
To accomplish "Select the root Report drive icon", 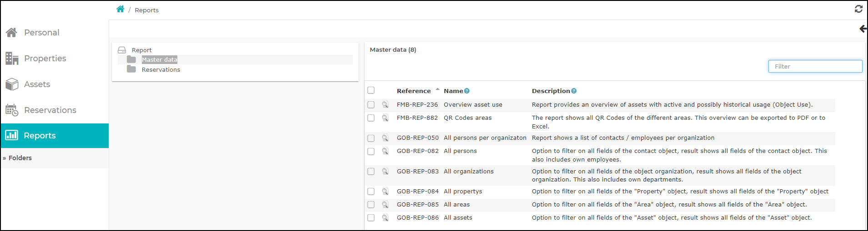I will (122, 50).
